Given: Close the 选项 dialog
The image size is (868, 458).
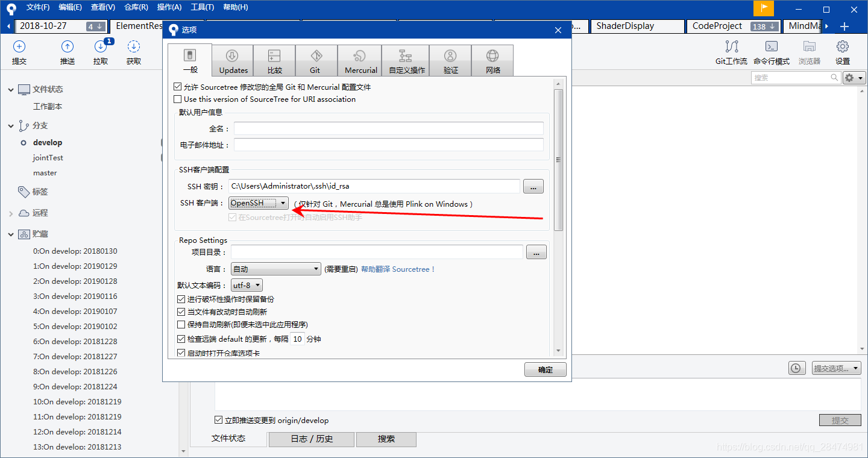Looking at the screenshot, I should (x=558, y=30).
